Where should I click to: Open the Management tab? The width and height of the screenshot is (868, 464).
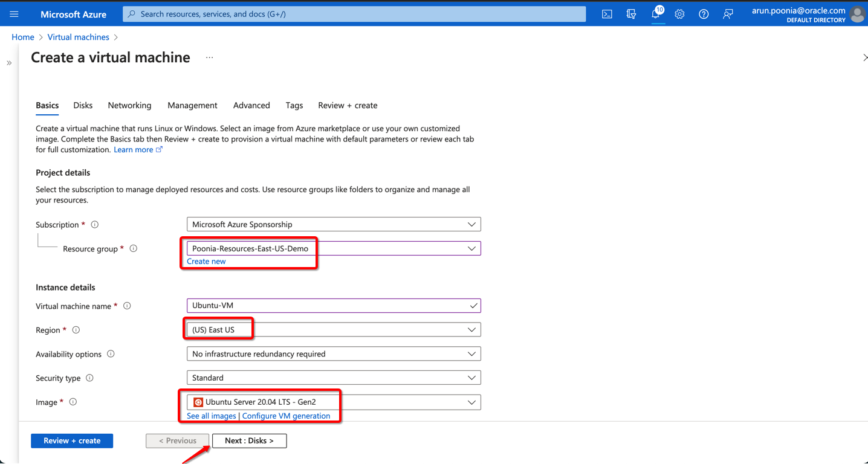192,105
